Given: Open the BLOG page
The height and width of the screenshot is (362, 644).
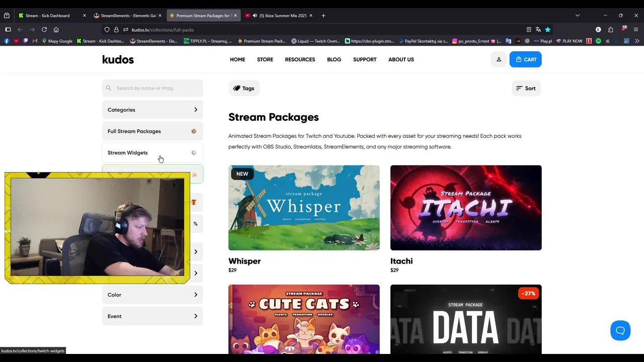Looking at the screenshot, I should pos(334,59).
